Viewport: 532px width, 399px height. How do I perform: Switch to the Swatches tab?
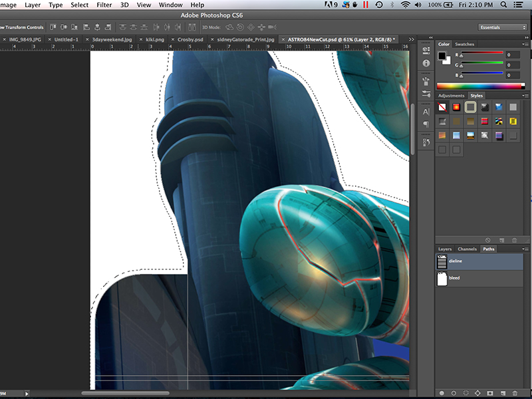[464, 44]
